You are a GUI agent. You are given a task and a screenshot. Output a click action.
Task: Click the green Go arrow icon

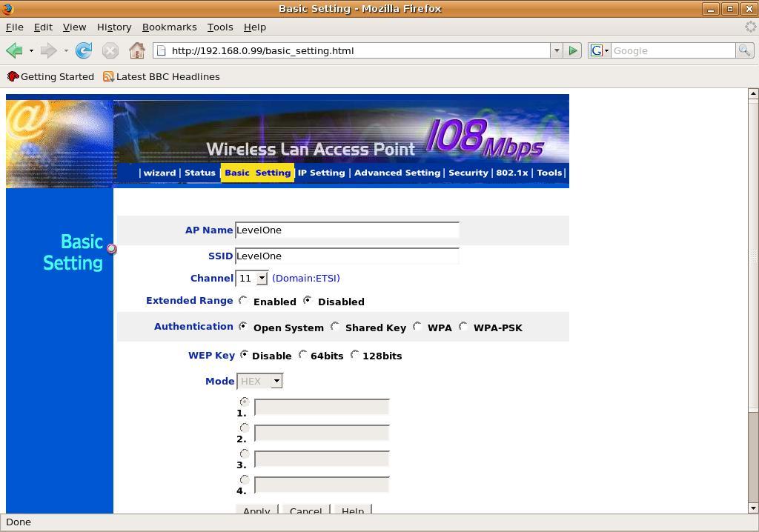click(x=573, y=50)
